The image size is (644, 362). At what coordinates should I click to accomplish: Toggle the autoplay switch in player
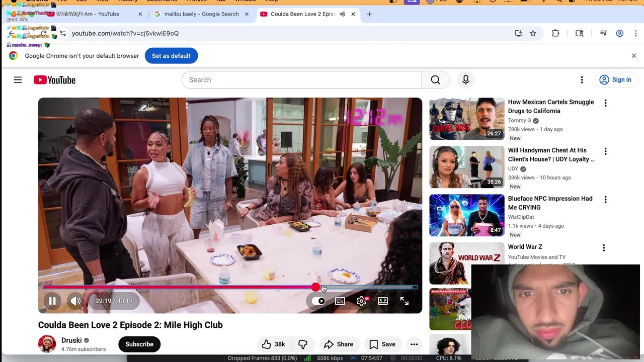(318, 301)
